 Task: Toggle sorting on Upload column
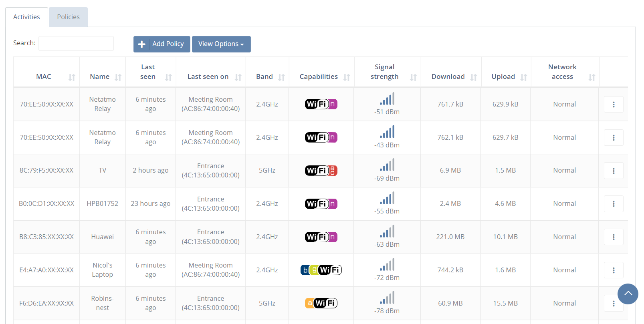click(x=523, y=77)
